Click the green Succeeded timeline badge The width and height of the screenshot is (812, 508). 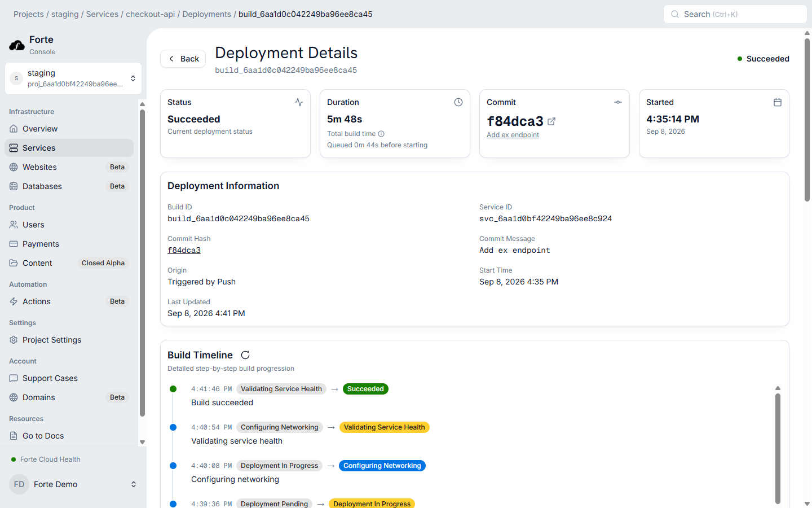365,389
